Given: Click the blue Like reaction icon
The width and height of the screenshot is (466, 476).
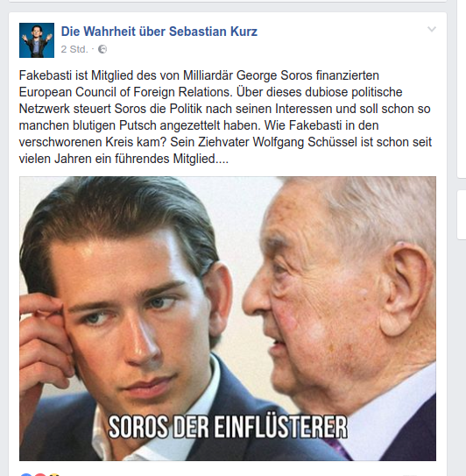Looking at the screenshot, I should (26, 475).
